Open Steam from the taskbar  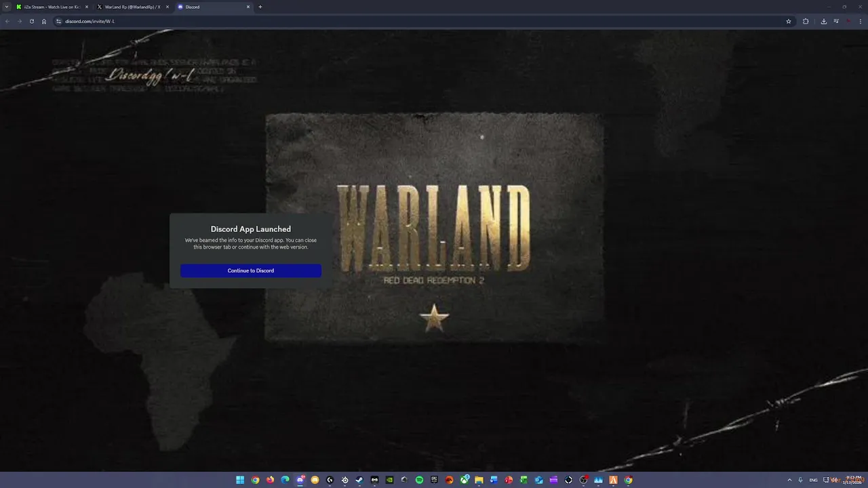359,480
